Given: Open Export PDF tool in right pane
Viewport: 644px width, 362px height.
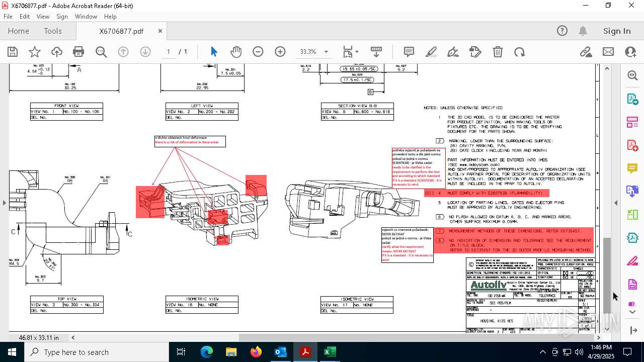Looking at the screenshot, I should click(x=632, y=99).
